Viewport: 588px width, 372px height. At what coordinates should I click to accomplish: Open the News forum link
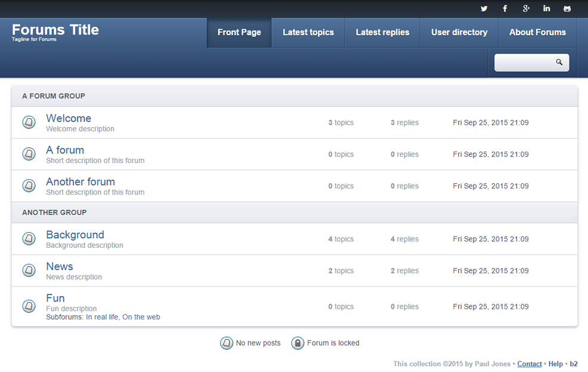(60, 266)
